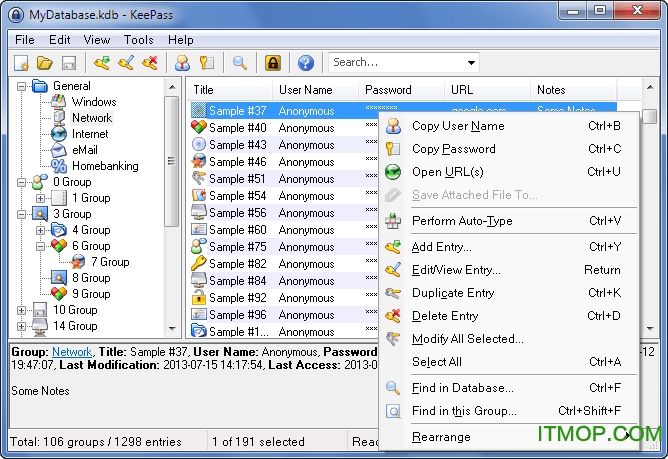
Task: Choose Copy User Name from context menu
Action: click(509, 126)
